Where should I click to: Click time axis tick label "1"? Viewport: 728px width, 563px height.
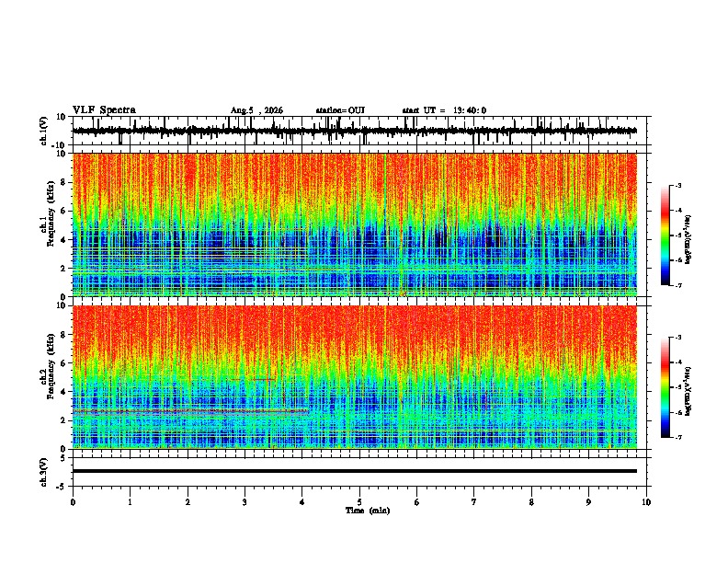[x=130, y=502]
